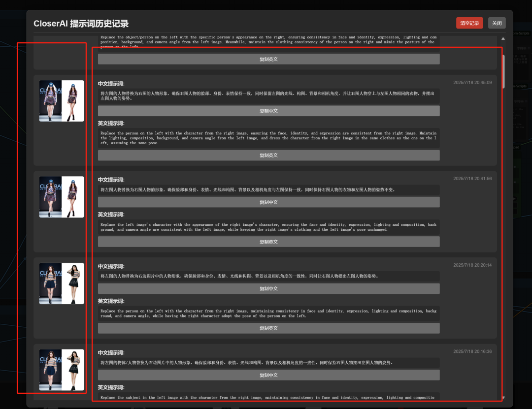Screen dimensions: 532x409
Task: Click the CloserAI 提示词历史记录 title
Action: pyautogui.click(x=81, y=24)
